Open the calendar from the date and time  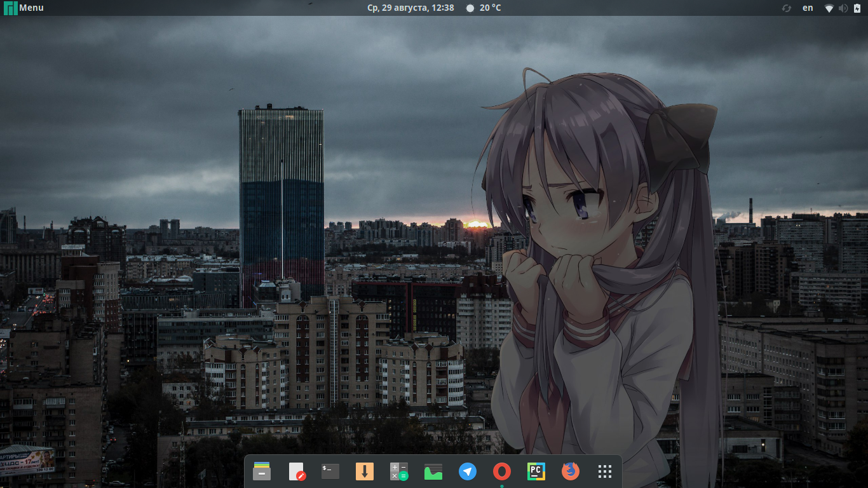point(410,8)
